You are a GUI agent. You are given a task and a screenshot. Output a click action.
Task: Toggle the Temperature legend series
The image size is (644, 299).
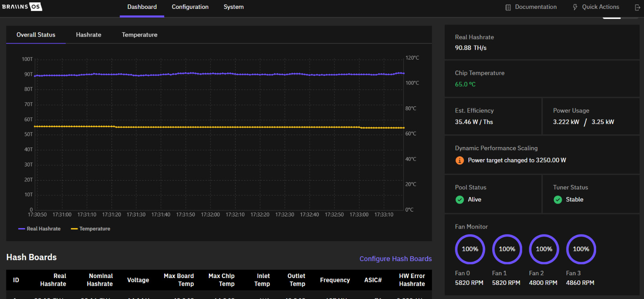tap(91, 229)
